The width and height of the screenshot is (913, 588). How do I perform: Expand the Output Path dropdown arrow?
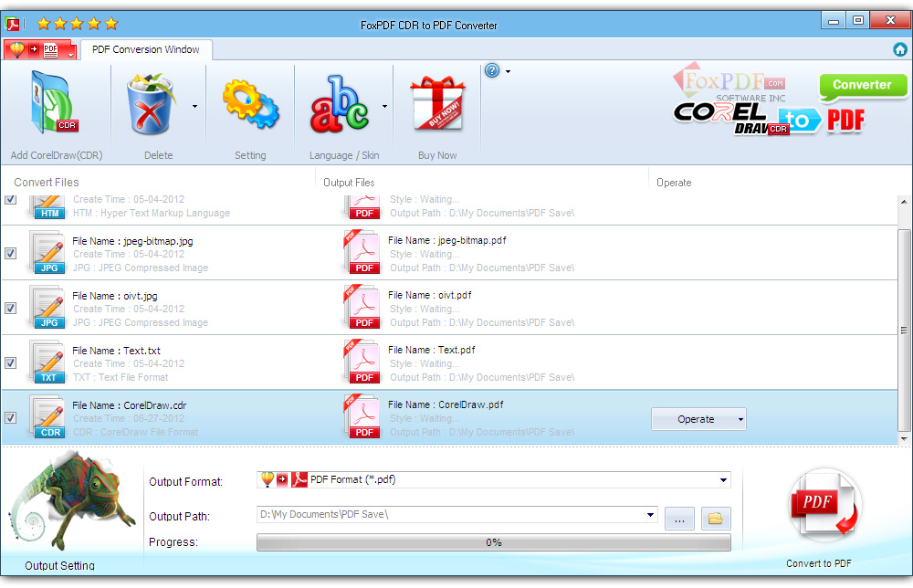point(650,515)
